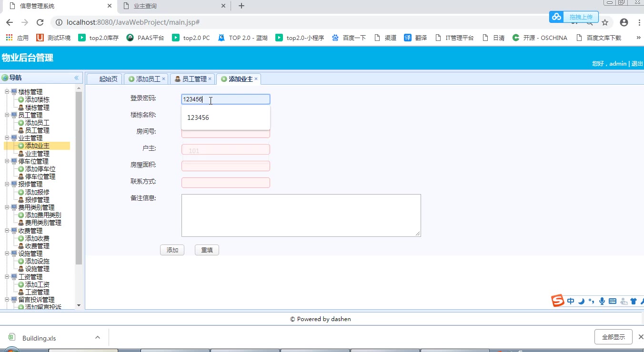
Task: Collapse the 收费管理 tree node
Action: [x=7, y=230]
